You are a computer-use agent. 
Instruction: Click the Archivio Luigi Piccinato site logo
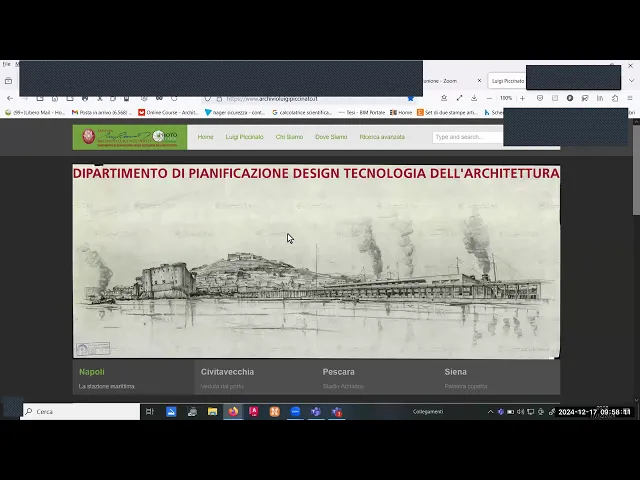(130, 137)
